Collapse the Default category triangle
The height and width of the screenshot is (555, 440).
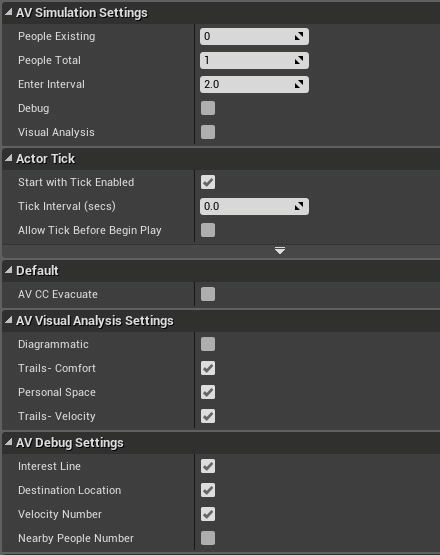coord(8,270)
